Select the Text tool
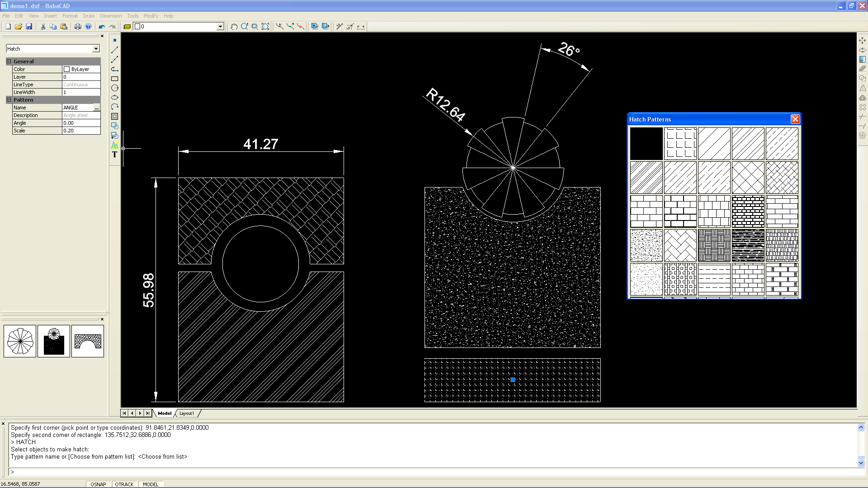 (x=115, y=155)
